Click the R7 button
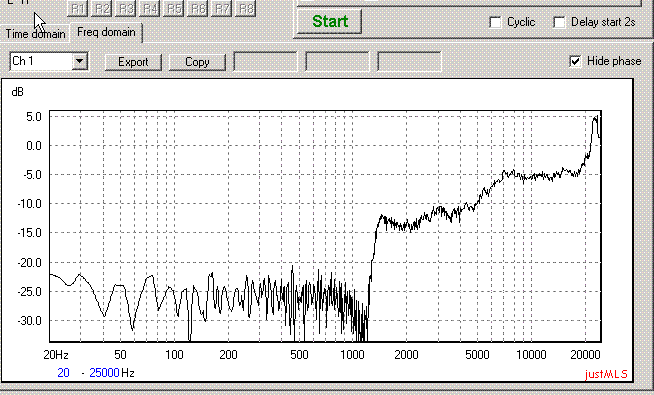Screen dimensions: 654x395 pos(221,8)
